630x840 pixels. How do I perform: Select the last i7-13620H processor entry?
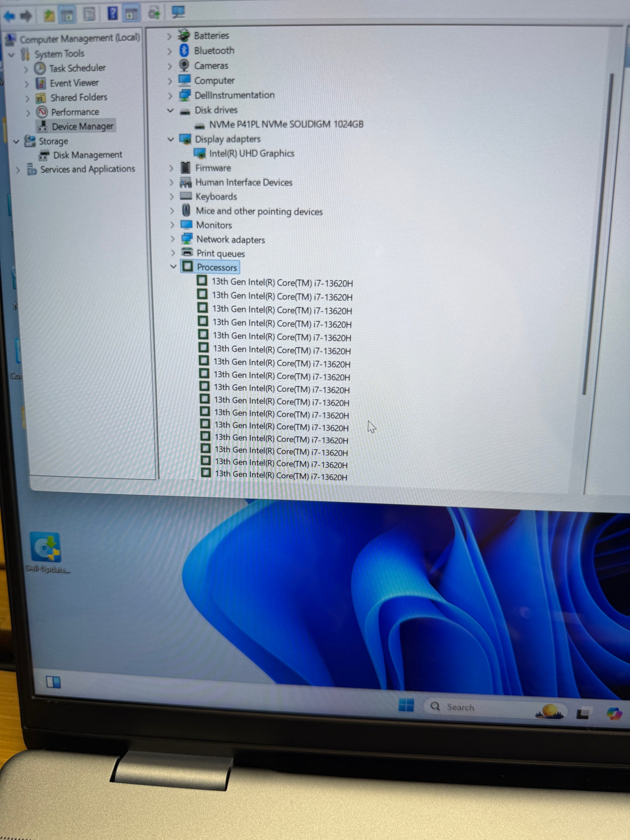tap(281, 475)
